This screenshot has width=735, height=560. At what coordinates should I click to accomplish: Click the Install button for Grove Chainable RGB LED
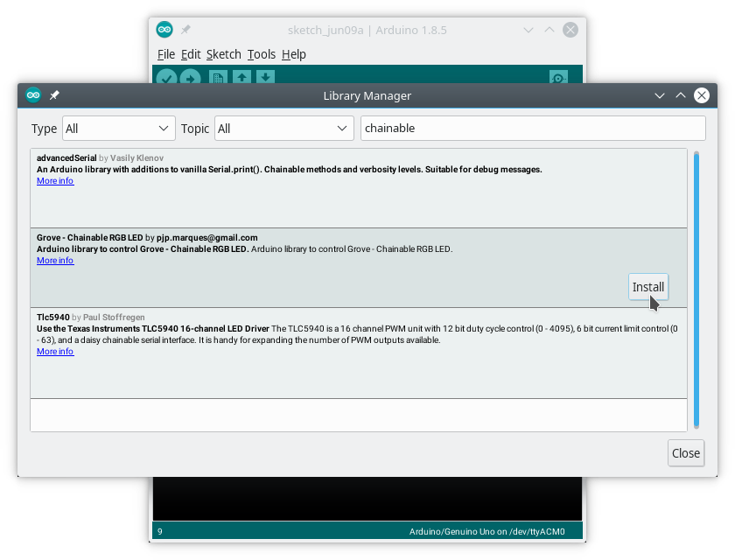(x=648, y=287)
